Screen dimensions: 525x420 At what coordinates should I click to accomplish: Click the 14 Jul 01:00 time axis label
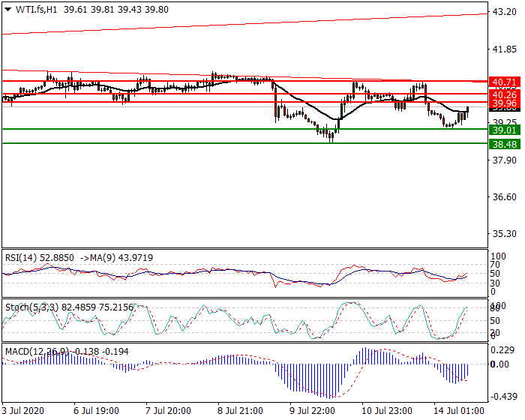(459, 410)
